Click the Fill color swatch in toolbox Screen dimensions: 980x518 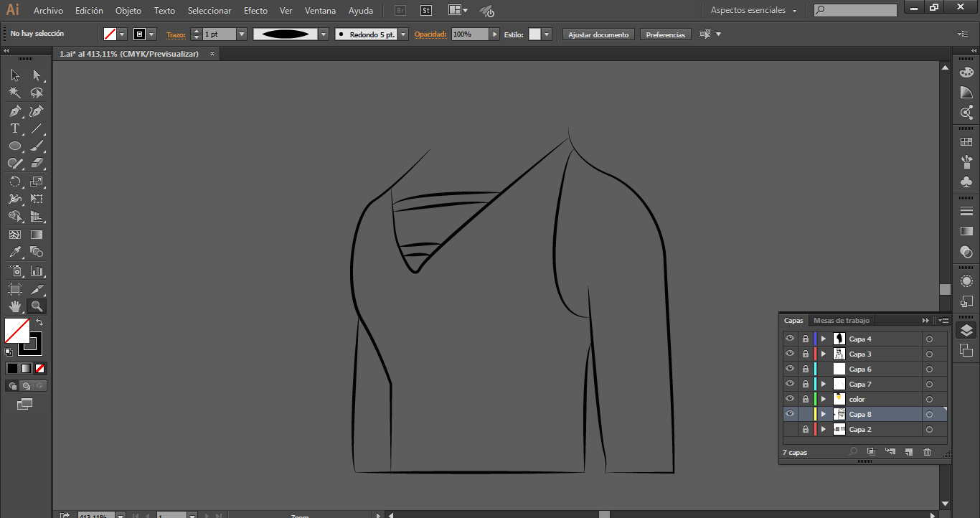17,331
